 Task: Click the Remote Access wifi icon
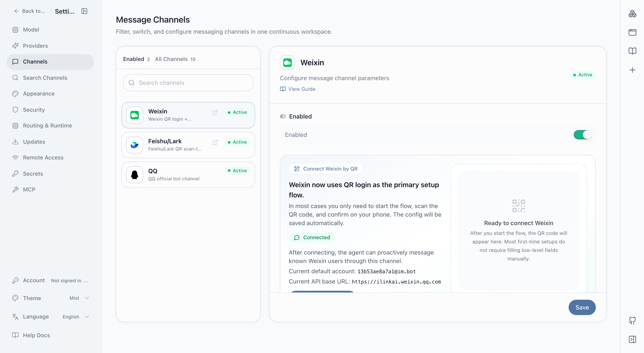[15, 158]
